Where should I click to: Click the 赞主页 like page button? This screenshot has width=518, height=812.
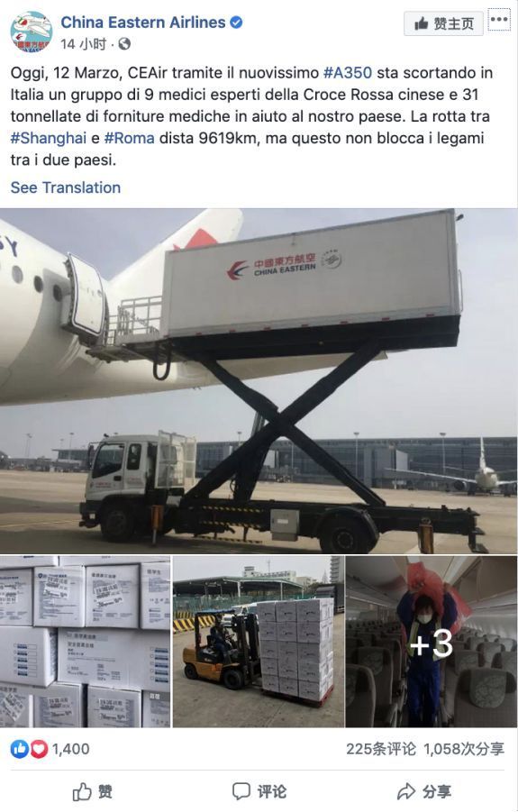[x=443, y=23]
